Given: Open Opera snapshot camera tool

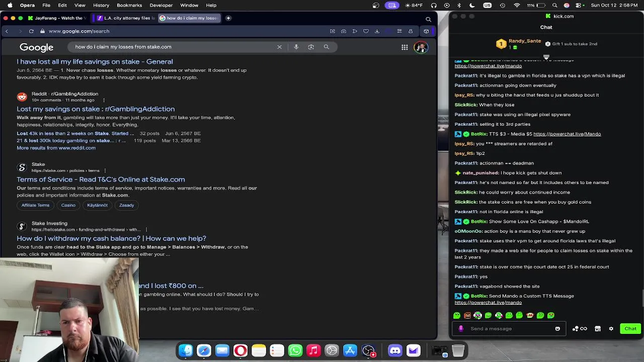Looking at the screenshot, I should point(344,31).
